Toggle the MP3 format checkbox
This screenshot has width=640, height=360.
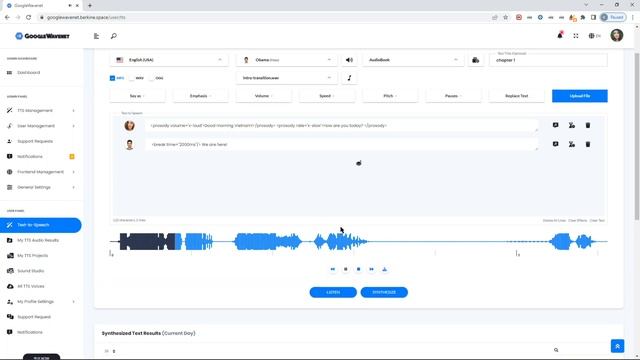click(x=112, y=78)
